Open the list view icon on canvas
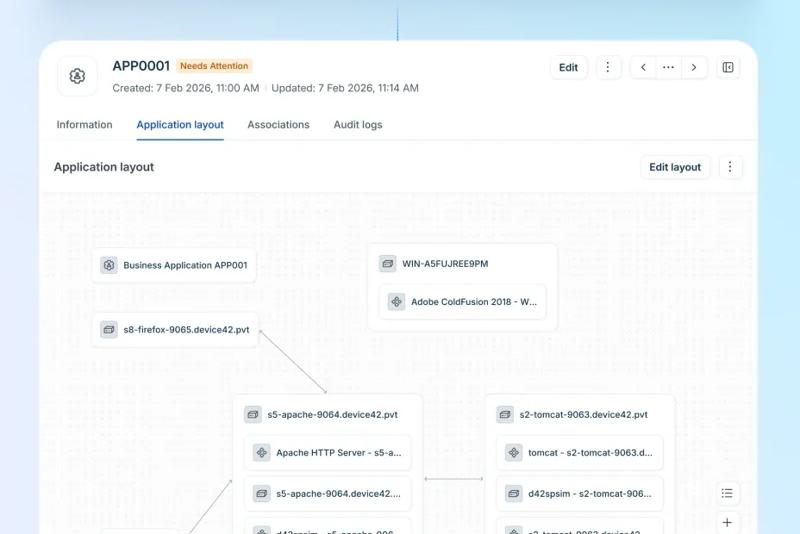This screenshot has height=534, width=800. click(727, 493)
